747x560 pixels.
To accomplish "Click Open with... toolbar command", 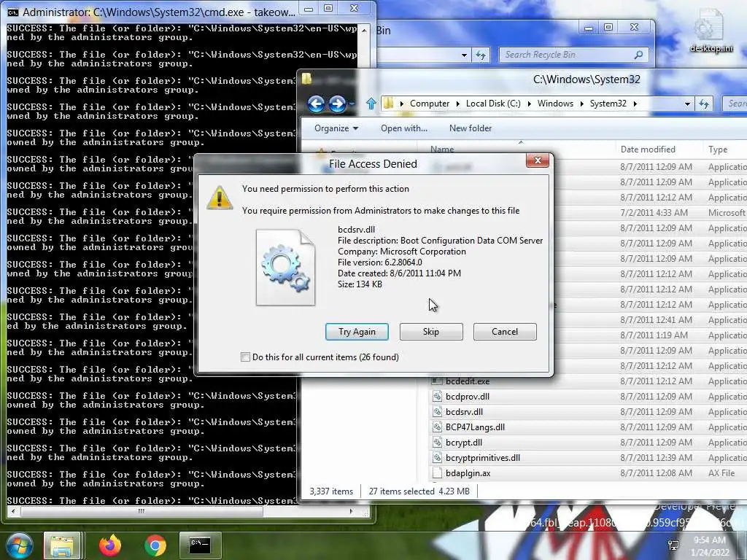I will pos(404,128).
